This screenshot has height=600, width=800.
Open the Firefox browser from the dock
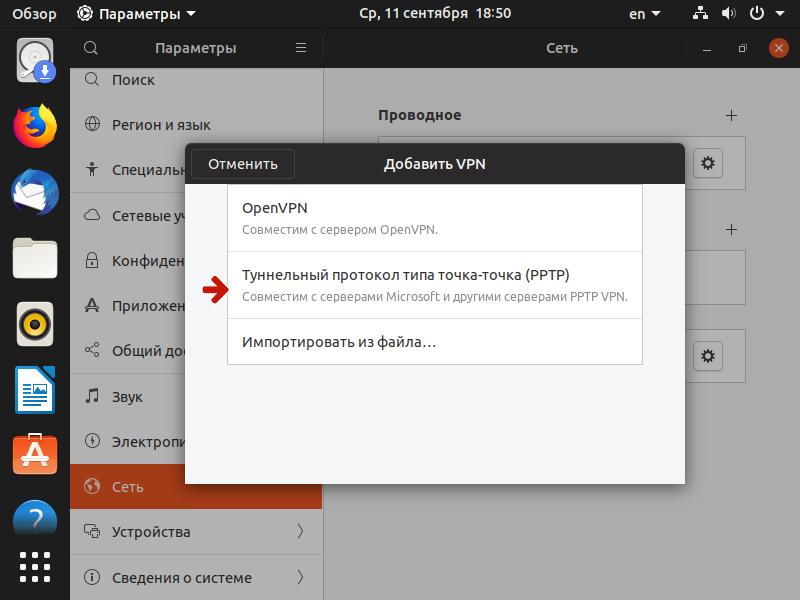pos(34,126)
